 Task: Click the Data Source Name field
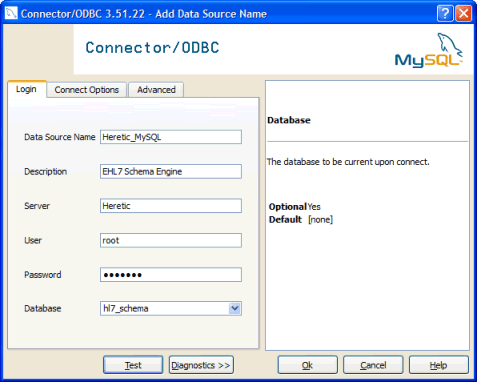(171, 137)
